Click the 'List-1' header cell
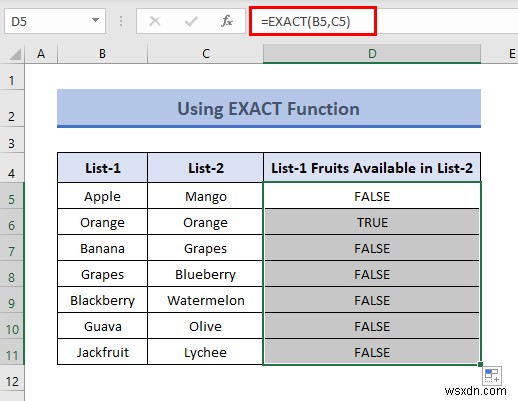The height and width of the screenshot is (401, 518). 102,168
